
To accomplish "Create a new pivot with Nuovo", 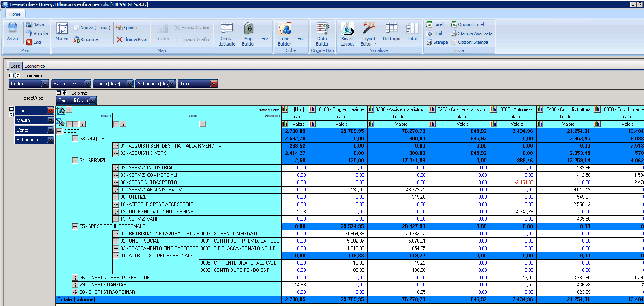I will click(x=62, y=32).
